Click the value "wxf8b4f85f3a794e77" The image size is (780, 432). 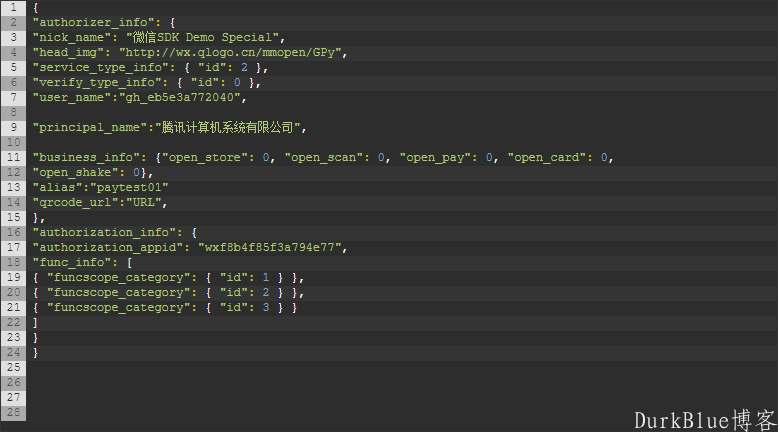pos(270,247)
